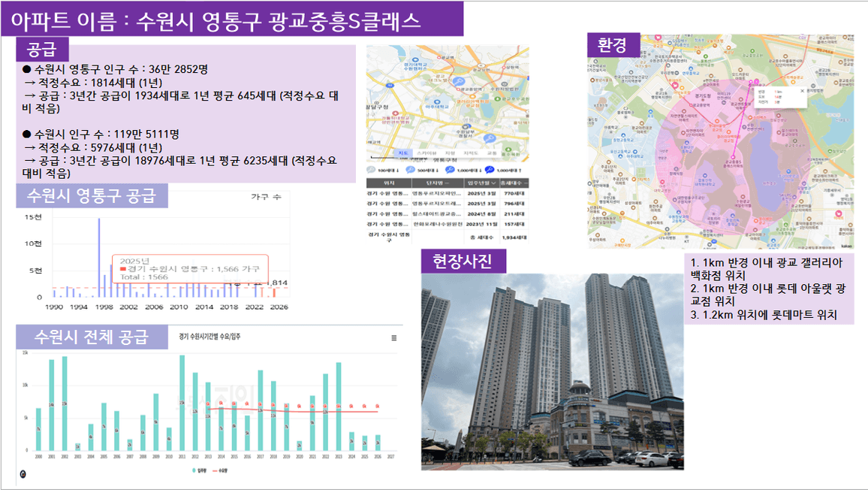The height and width of the screenshot is (490, 868).
Task: Click the 수원시 영통구 공급 heading
Action: pos(92,195)
